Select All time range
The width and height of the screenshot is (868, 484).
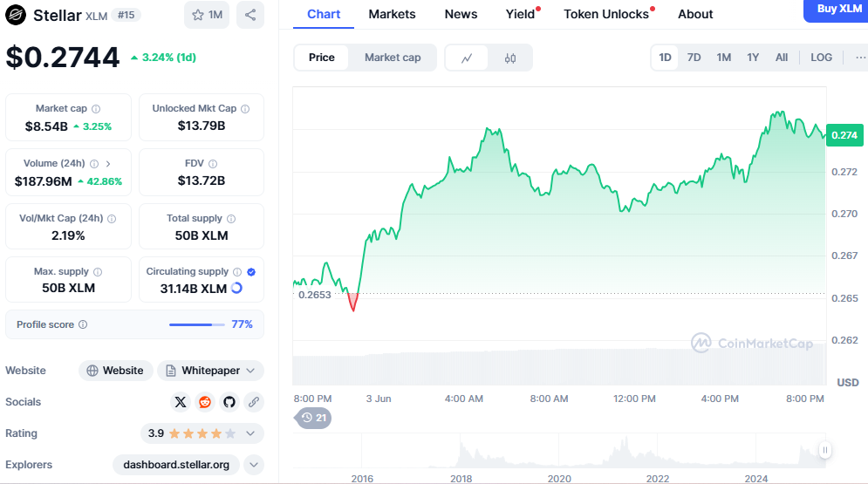(x=781, y=58)
